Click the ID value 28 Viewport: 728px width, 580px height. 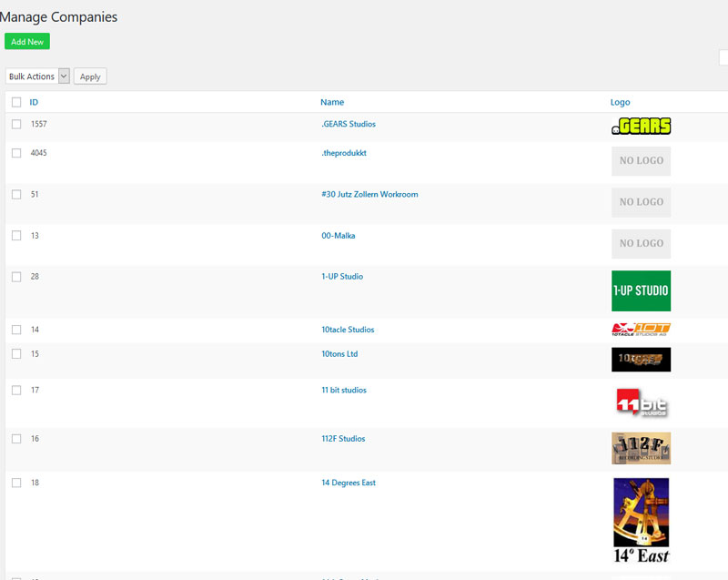35,276
